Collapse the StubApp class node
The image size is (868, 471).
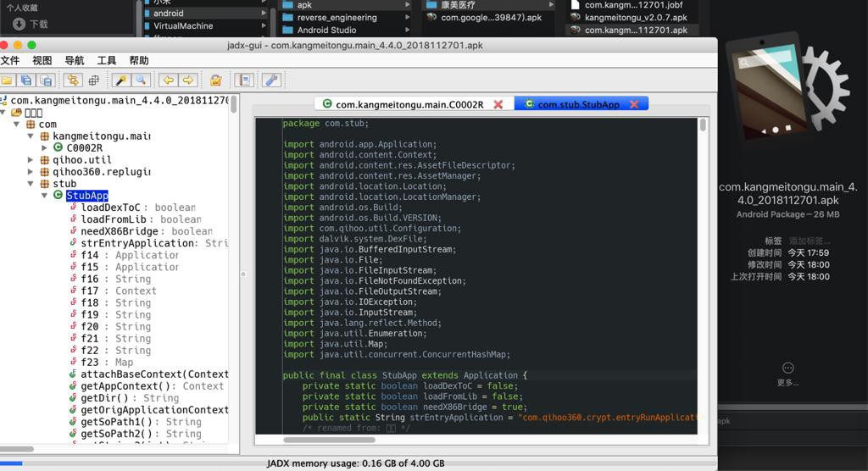[44, 196]
